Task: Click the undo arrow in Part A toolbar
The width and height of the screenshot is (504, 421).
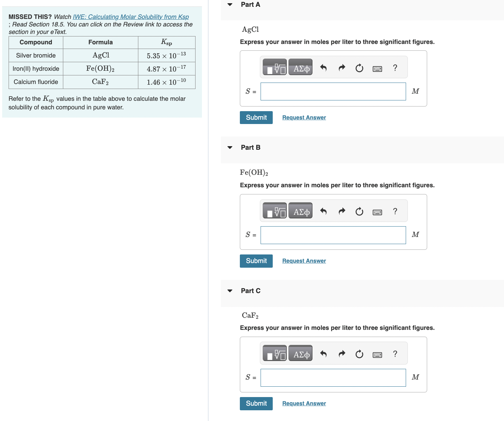Action: (x=323, y=68)
